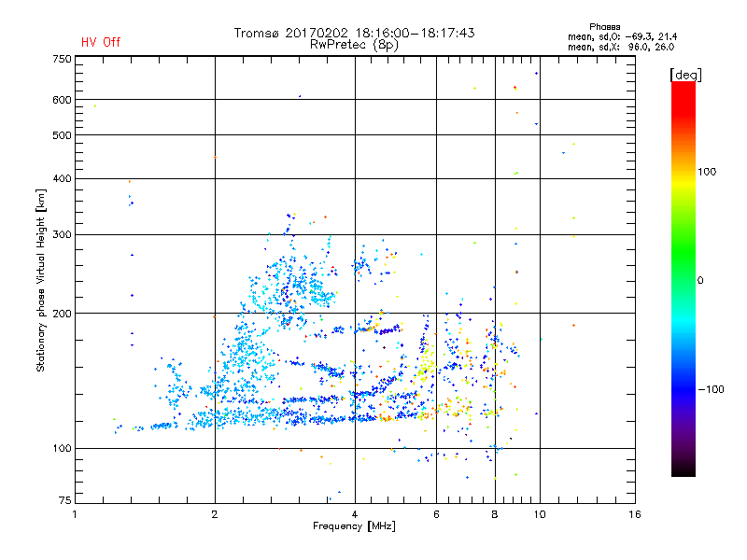
Task: Click the y-axis tick label '600'
Action: (x=63, y=100)
